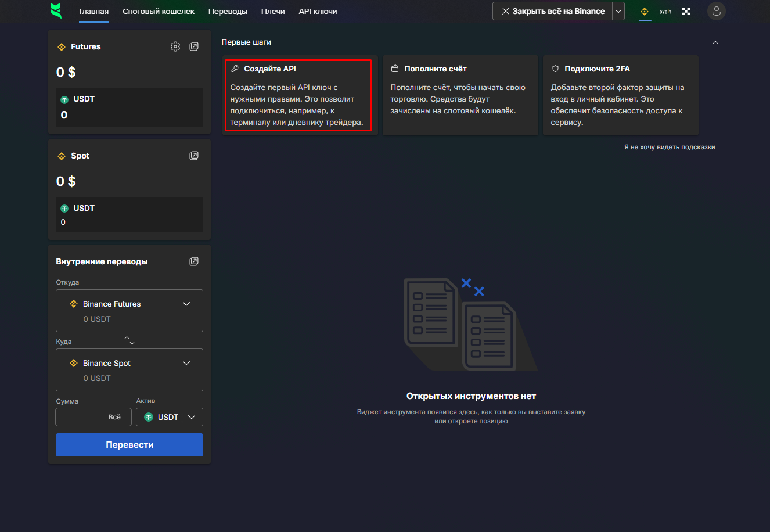Click the Открытых инструментов нет heading
The width and height of the screenshot is (770, 532).
(471, 396)
